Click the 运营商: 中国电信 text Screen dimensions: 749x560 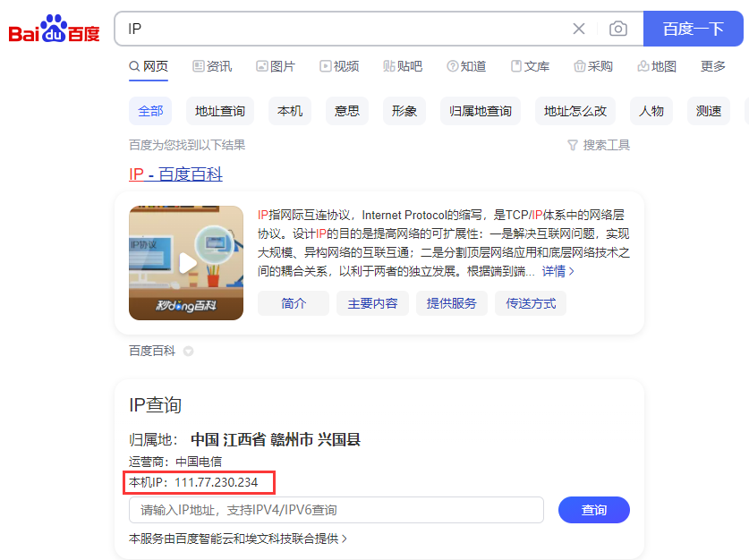click(175, 462)
